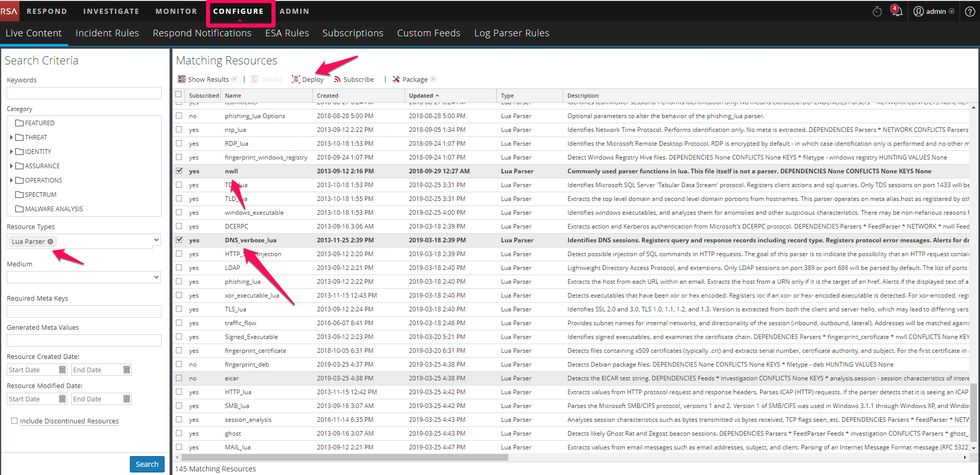980x475 pixels.
Task: Switch to the ESA Rules tab
Action: 287,33
